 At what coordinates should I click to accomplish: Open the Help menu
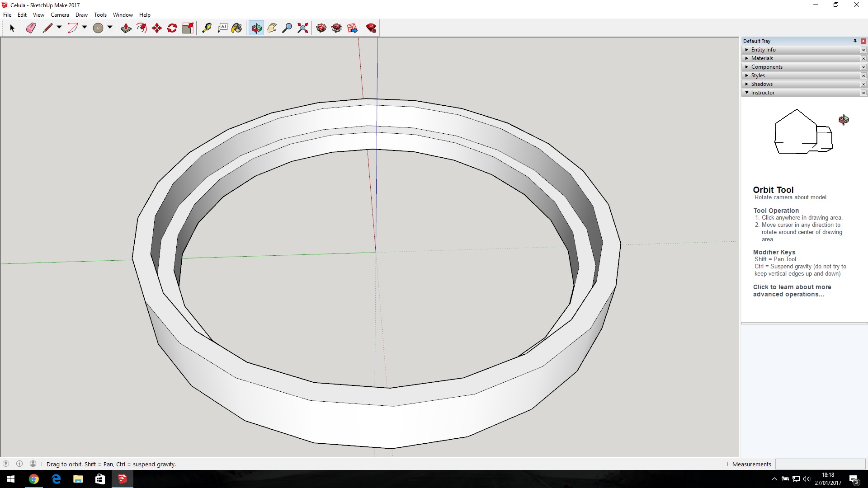pos(145,15)
